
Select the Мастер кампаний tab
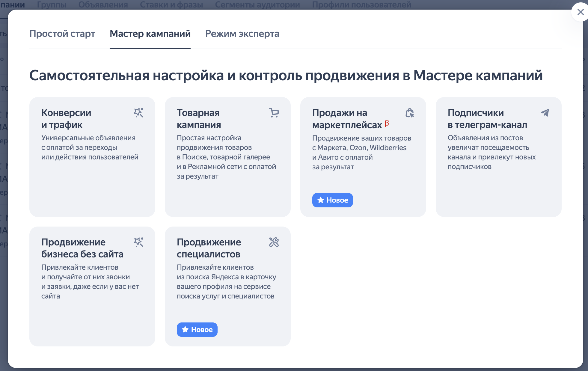tap(150, 34)
